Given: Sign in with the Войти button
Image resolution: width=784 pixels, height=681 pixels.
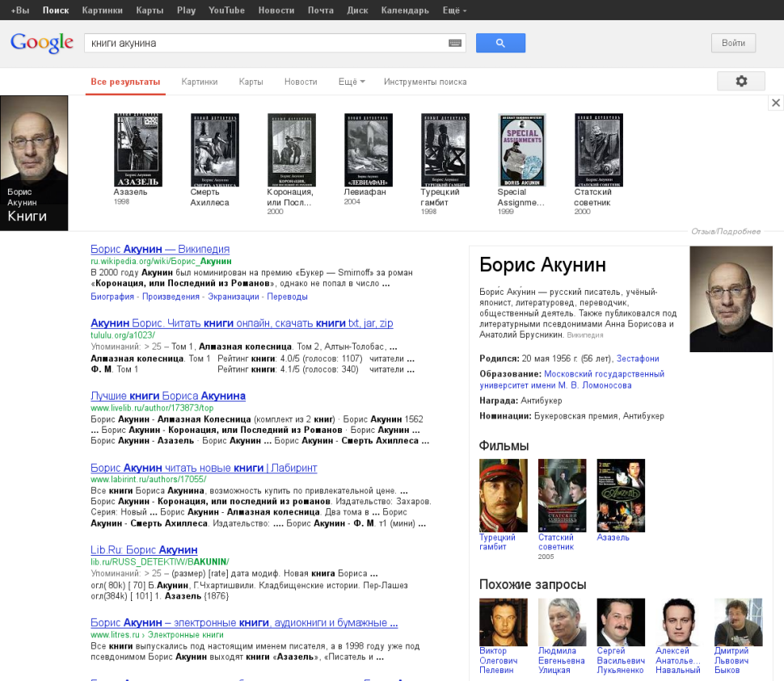Looking at the screenshot, I should point(733,43).
